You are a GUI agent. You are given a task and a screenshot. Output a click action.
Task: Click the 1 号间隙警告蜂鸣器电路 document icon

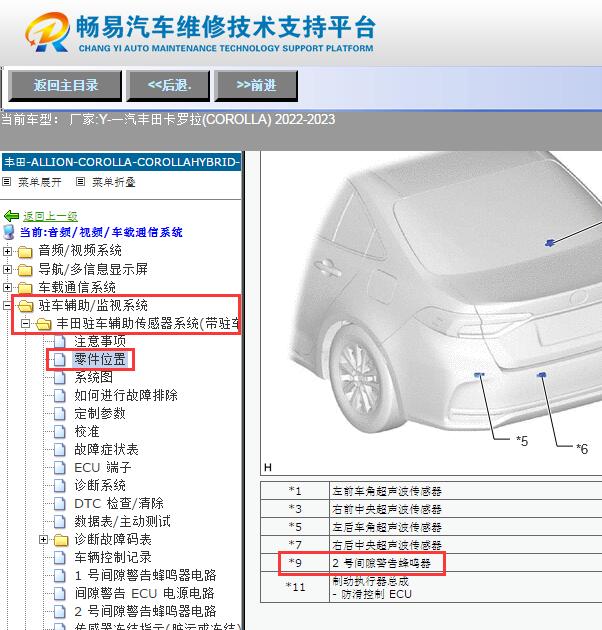click(59, 576)
